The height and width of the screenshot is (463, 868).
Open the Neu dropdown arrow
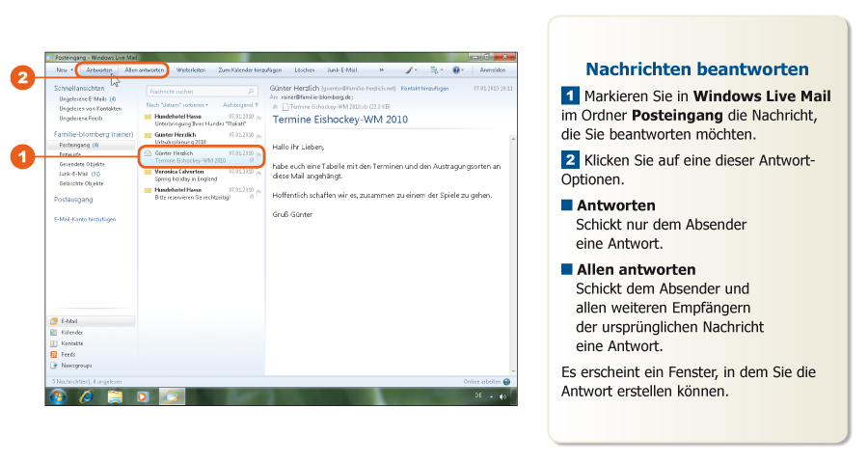pos(72,70)
